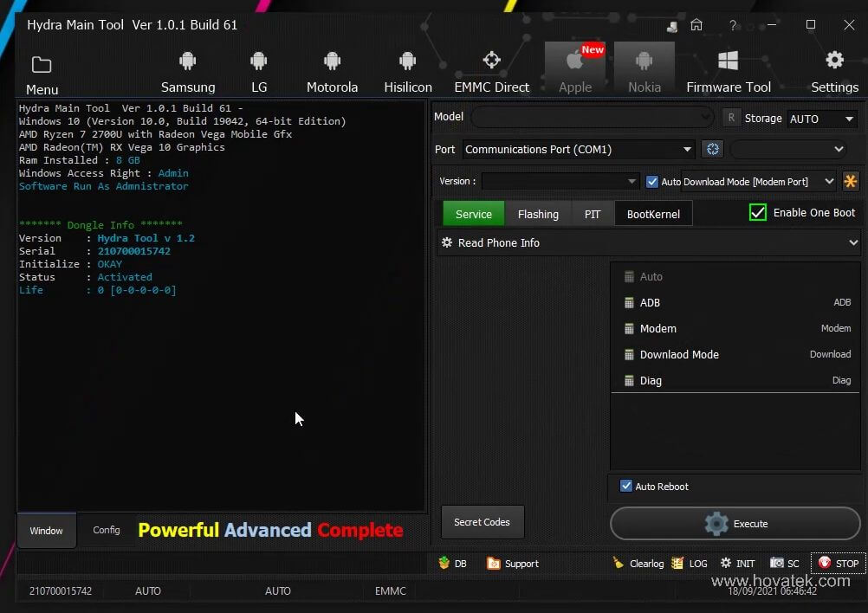Image resolution: width=868 pixels, height=613 pixels.
Task: Uncheck the Auto Reboot option
Action: (626, 487)
